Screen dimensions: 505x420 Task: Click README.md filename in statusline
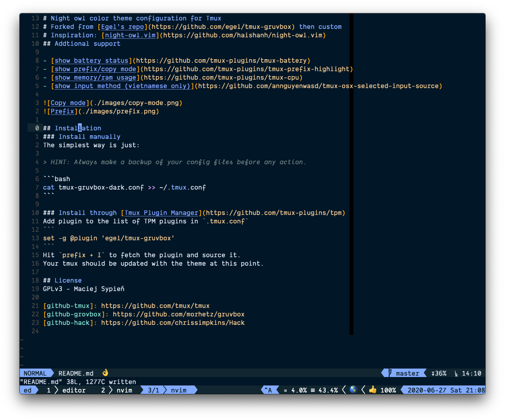[76, 373]
